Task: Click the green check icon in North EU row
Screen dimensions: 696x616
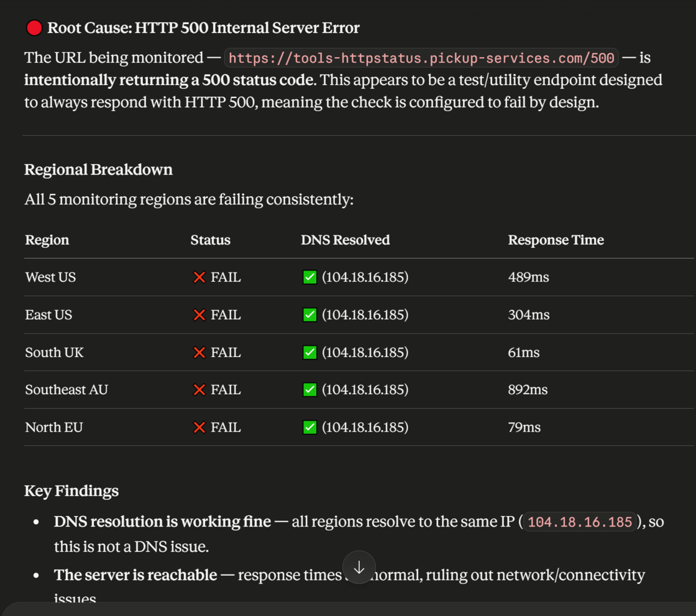Action: click(x=309, y=427)
